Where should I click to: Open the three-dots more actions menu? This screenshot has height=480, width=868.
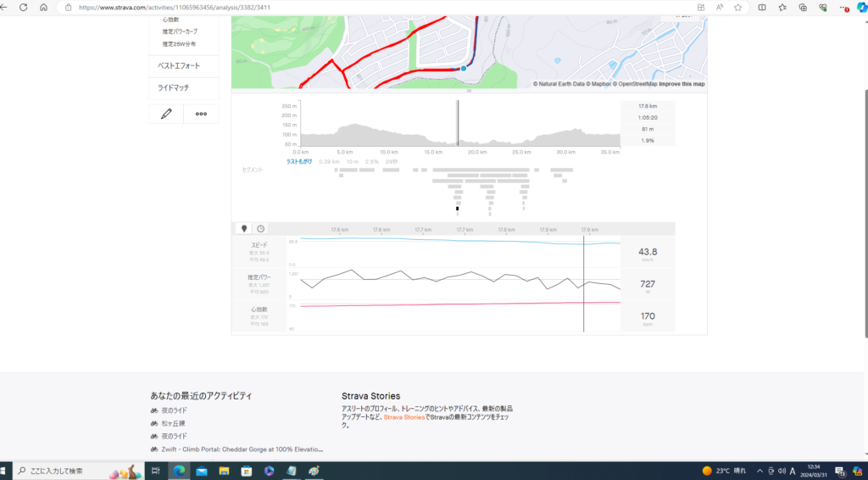(x=201, y=114)
